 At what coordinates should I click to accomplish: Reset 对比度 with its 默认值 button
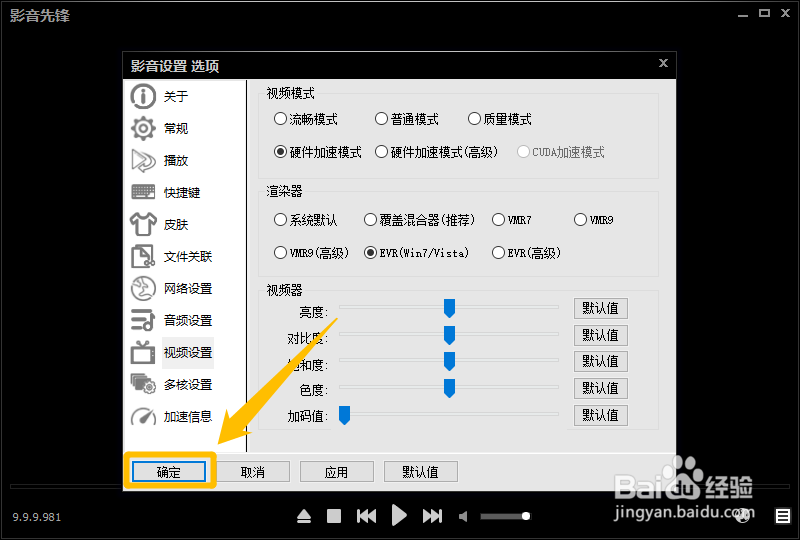[601, 335]
